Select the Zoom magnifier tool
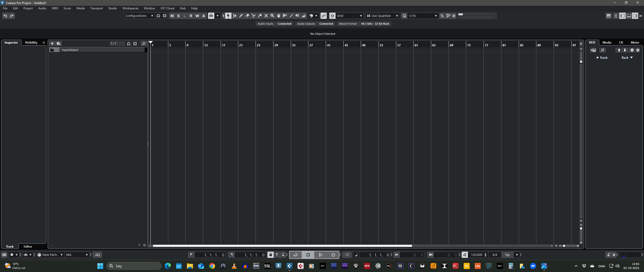The width and height of the screenshot is (644, 272). click(272, 16)
